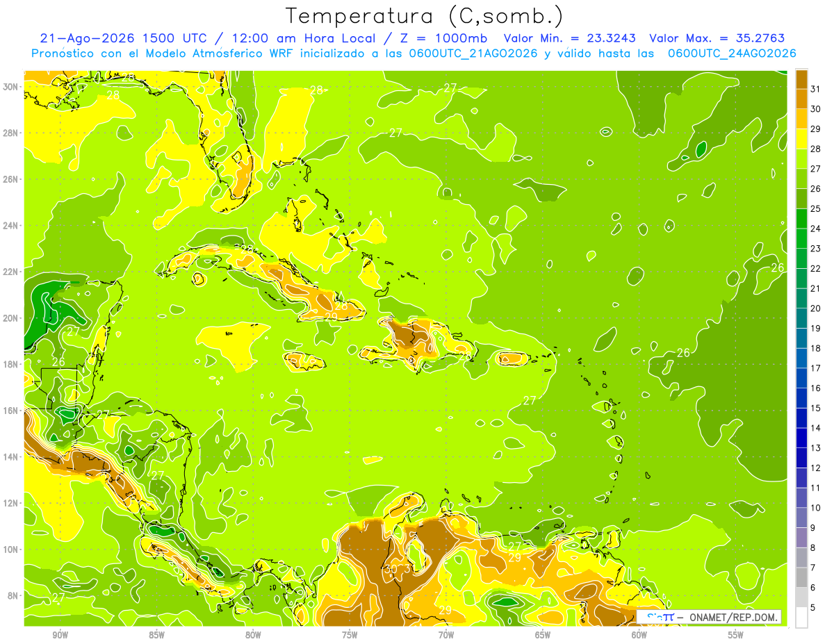Screen dimensions: 834x644
Task: Click the "70W" longitude axis label
Action: pyautogui.click(x=446, y=634)
